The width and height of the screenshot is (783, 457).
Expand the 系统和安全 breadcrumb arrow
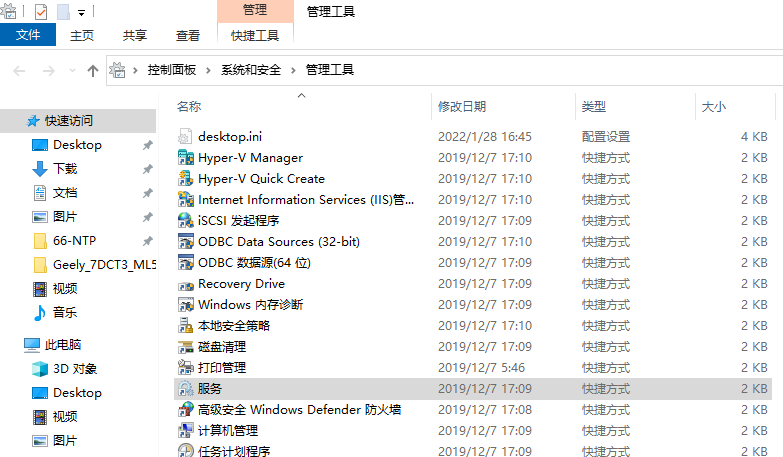tap(293, 70)
